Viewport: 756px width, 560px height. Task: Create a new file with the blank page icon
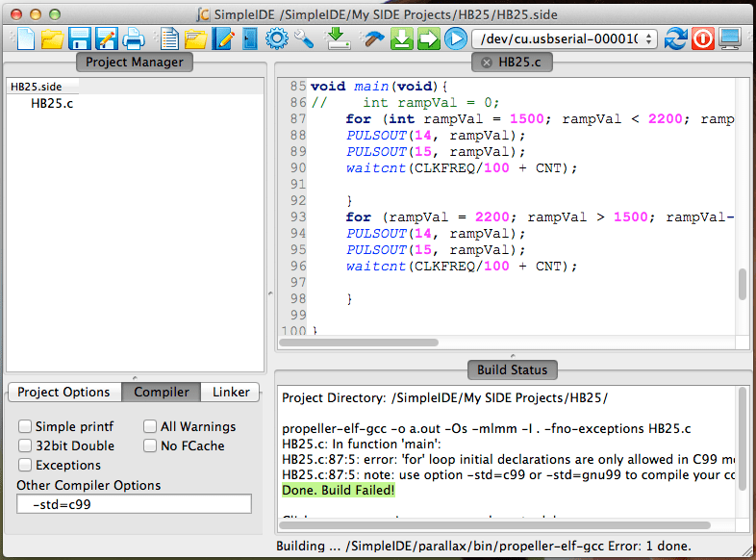click(26, 38)
